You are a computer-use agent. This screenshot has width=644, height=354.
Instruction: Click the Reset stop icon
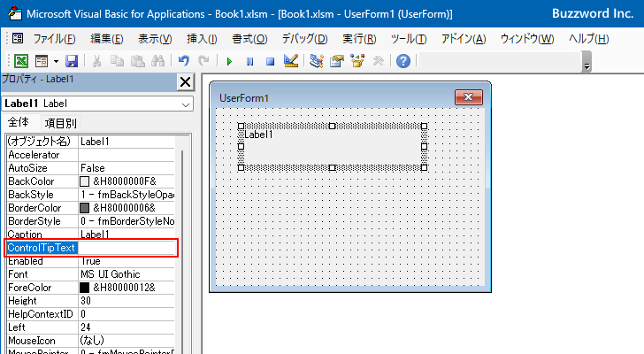[270, 62]
